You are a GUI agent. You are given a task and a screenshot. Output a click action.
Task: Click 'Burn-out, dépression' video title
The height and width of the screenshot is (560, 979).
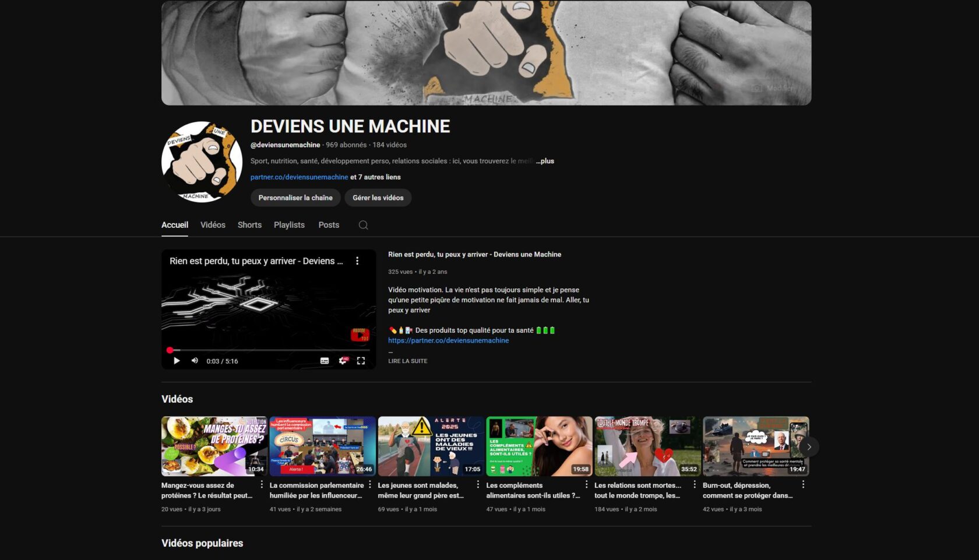pos(748,490)
